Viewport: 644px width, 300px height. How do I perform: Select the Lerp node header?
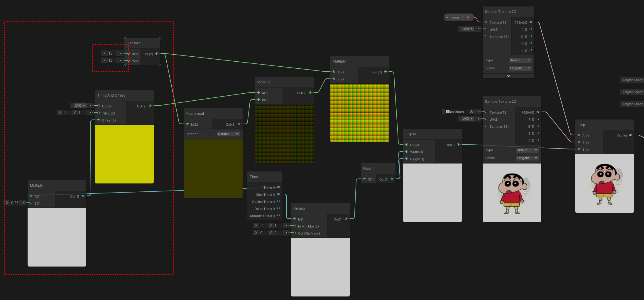[x=605, y=125]
